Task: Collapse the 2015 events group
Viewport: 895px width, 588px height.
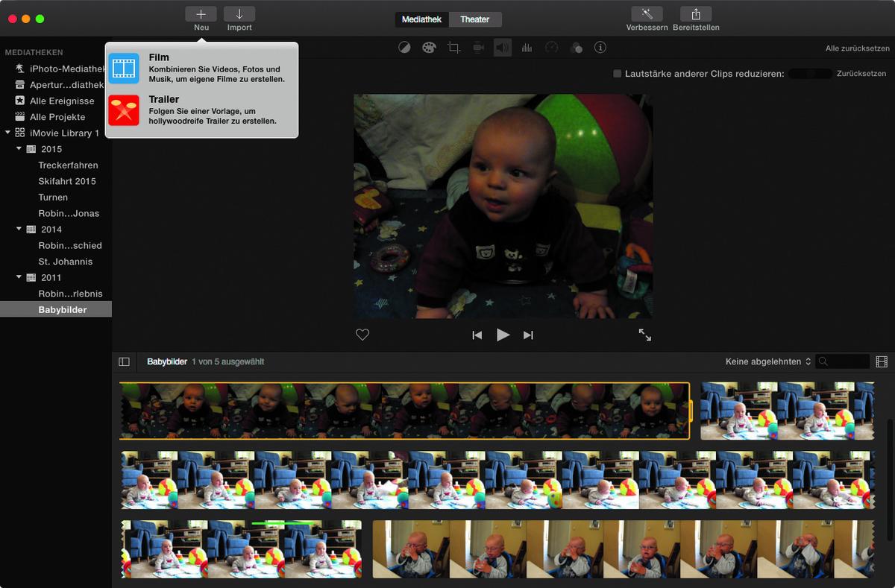Action: pyautogui.click(x=19, y=149)
